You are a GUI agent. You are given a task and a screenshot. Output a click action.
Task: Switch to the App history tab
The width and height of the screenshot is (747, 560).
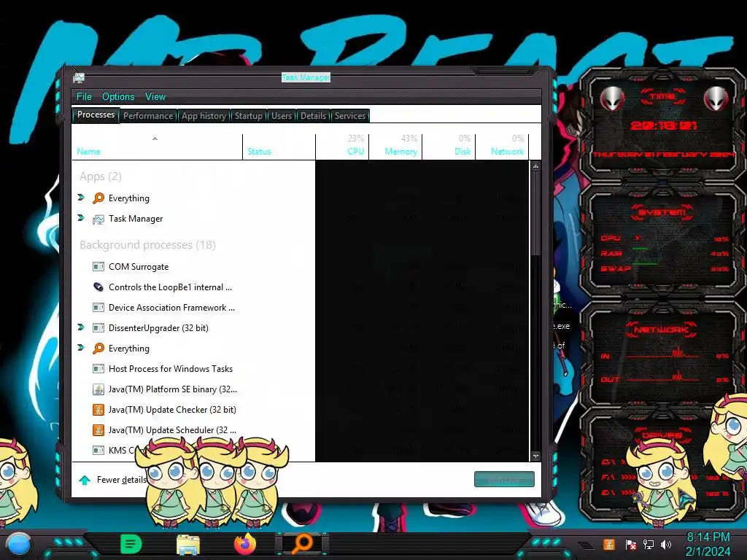click(204, 116)
